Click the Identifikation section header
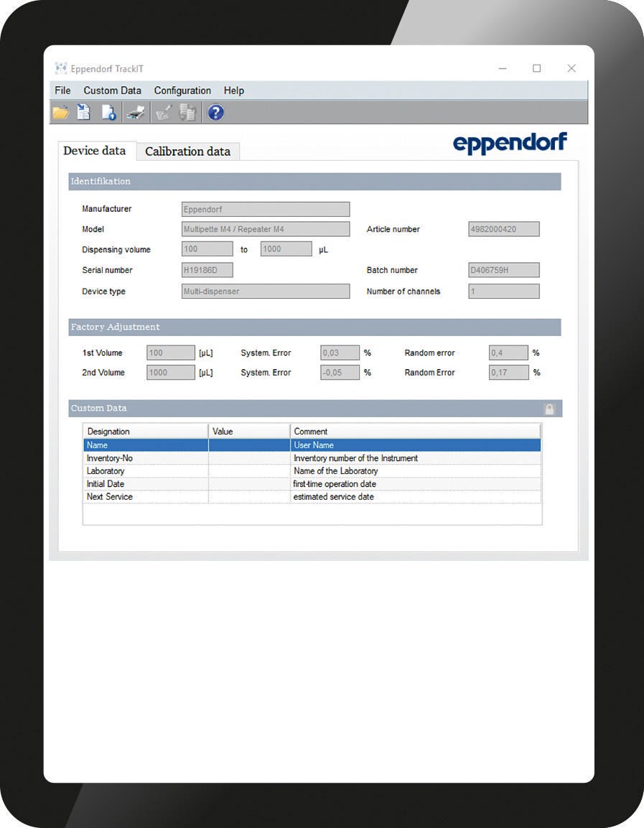 point(314,181)
